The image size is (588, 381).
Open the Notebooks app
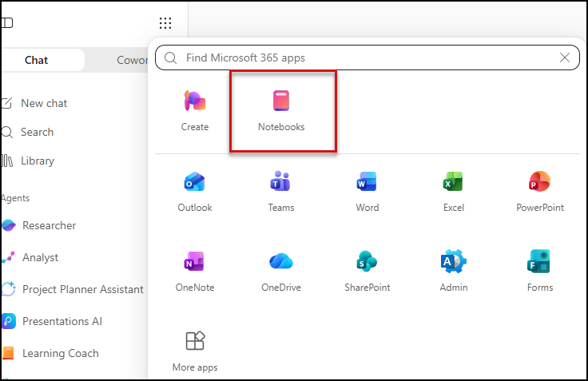click(x=281, y=110)
